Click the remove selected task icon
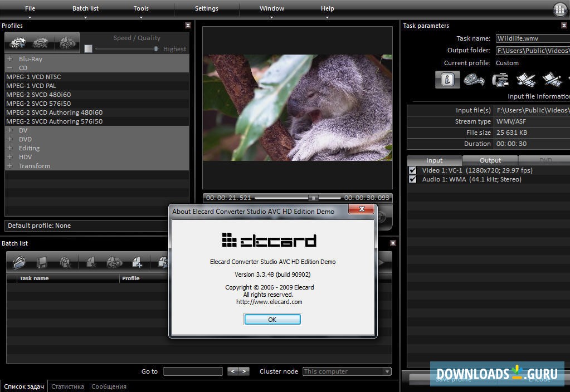Screen dimensions: 570x392 point(91,262)
